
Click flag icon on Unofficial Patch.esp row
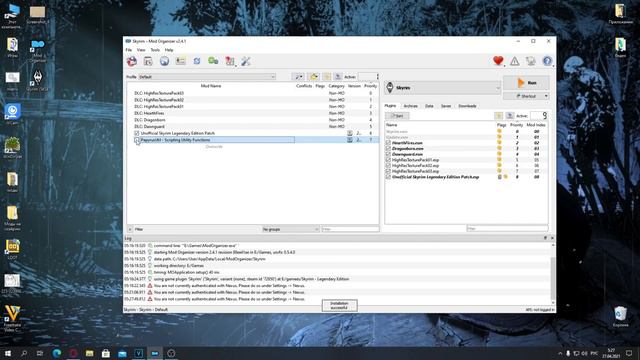click(x=499, y=177)
